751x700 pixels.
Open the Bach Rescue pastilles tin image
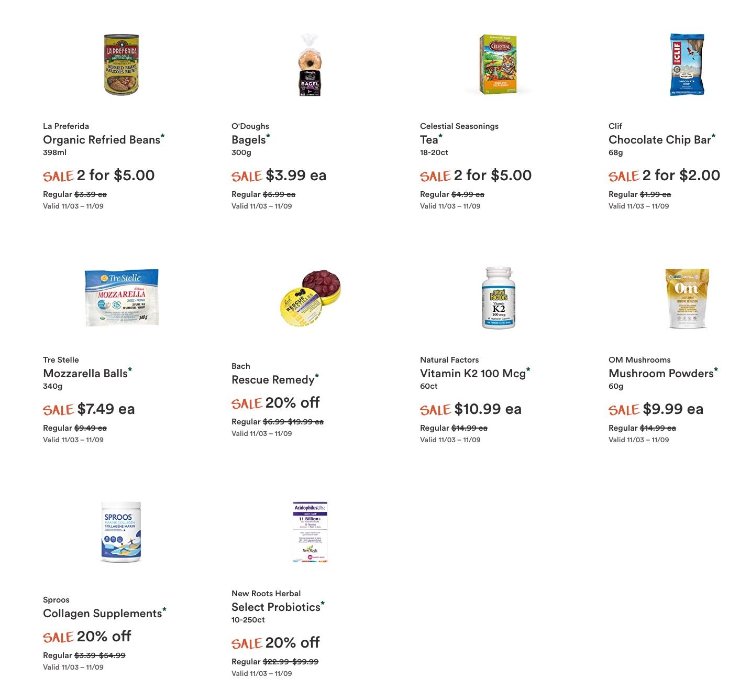(310, 298)
